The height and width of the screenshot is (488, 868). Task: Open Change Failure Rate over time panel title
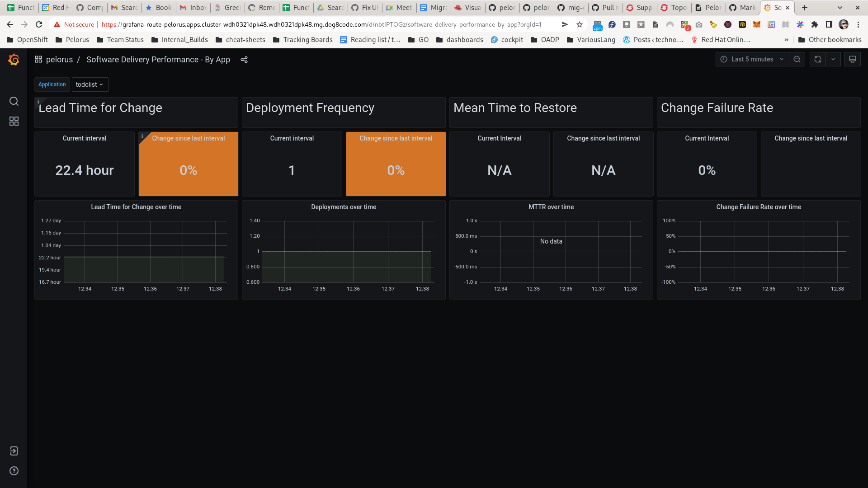point(759,207)
